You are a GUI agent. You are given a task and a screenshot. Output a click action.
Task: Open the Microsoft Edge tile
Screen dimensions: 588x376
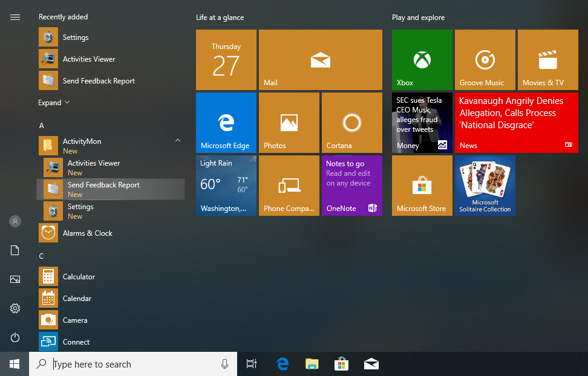coord(226,123)
